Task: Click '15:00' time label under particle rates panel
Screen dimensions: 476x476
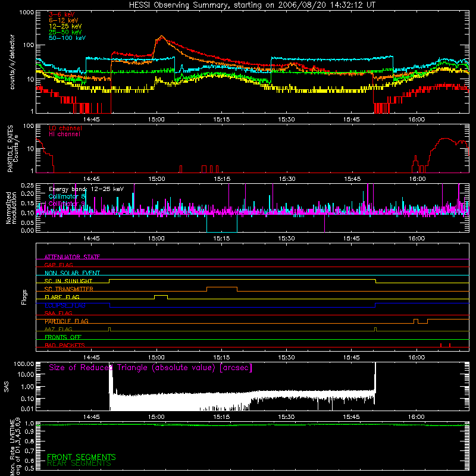Action: pos(156,179)
